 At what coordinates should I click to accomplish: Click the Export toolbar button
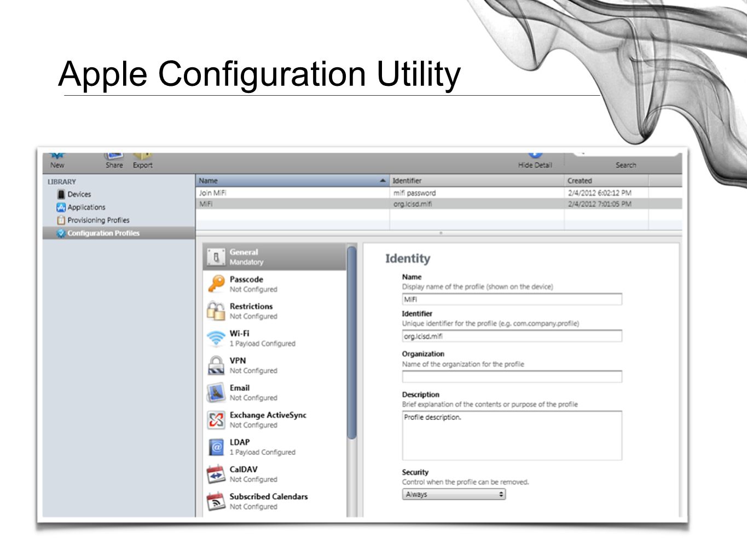click(x=142, y=160)
